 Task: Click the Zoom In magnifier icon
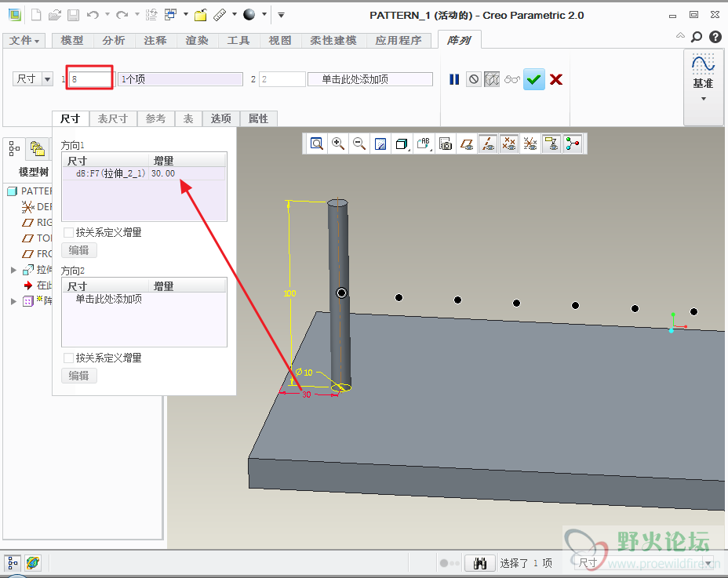338,144
